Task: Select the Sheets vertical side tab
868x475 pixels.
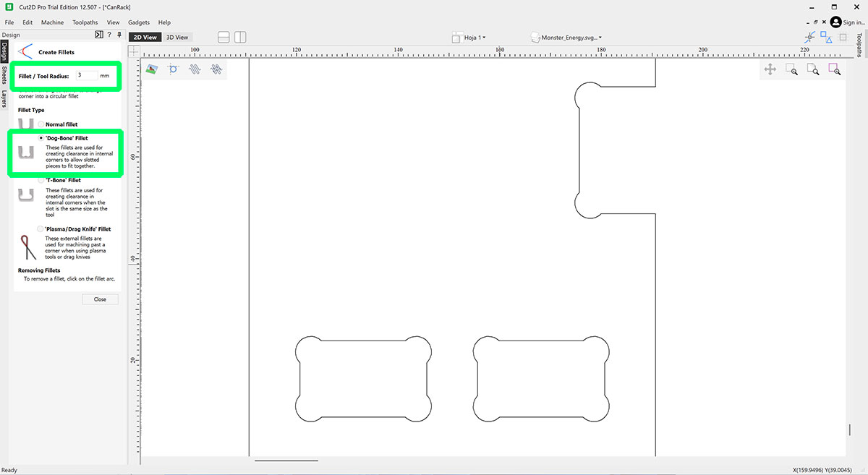Action: point(4,75)
